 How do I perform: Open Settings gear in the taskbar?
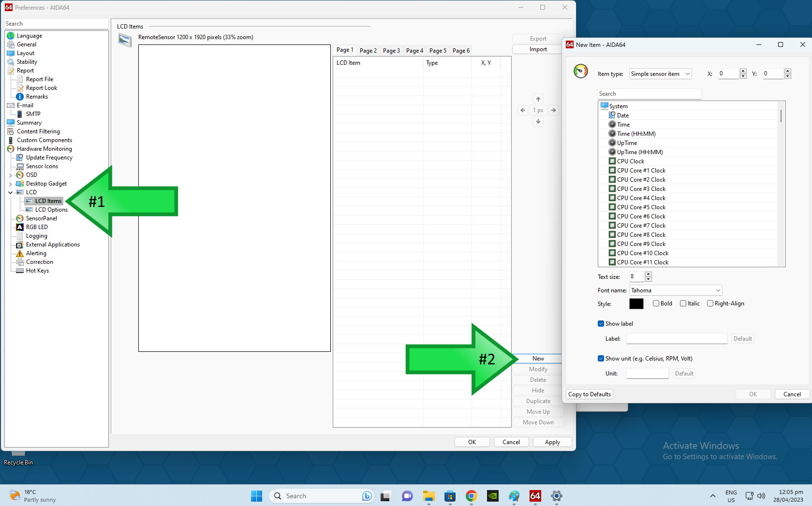coord(557,496)
